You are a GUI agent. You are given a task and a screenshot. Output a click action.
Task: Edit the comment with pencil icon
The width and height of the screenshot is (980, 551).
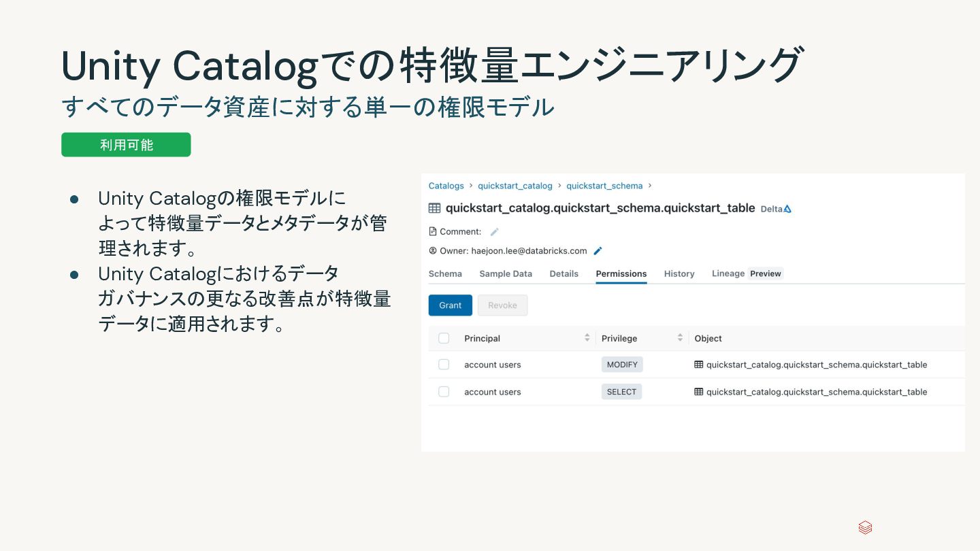click(x=495, y=232)
